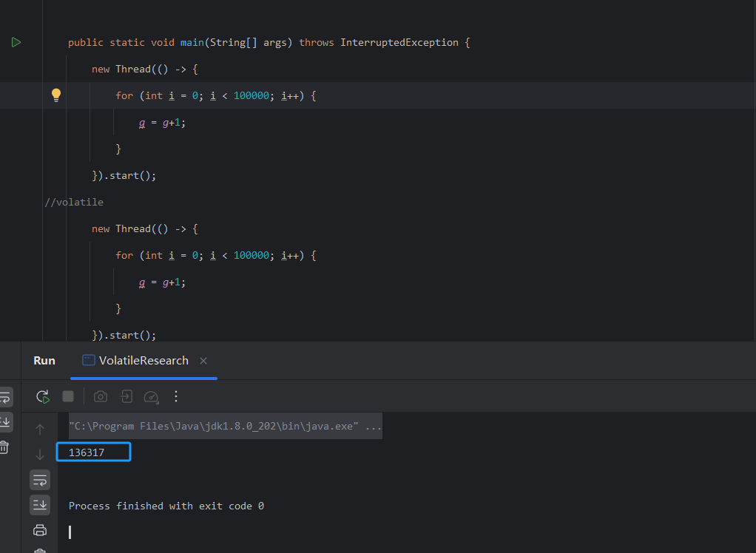Screen dimensions: 756x553
Task: Click the up arrow in console gutter
Action: [x=40, y=429]
